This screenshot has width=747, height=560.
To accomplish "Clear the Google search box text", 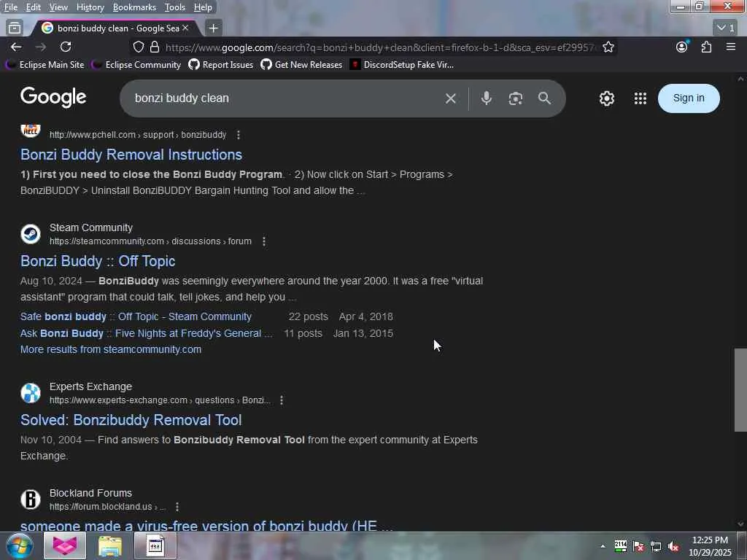I will pyautogui.click(x=450, y=98).
